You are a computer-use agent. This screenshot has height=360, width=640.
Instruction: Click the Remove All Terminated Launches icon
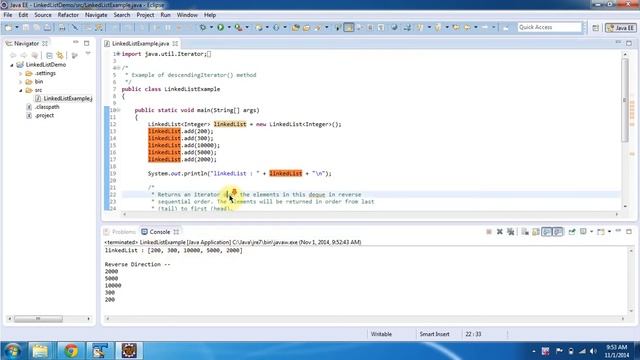pos(511,231)
